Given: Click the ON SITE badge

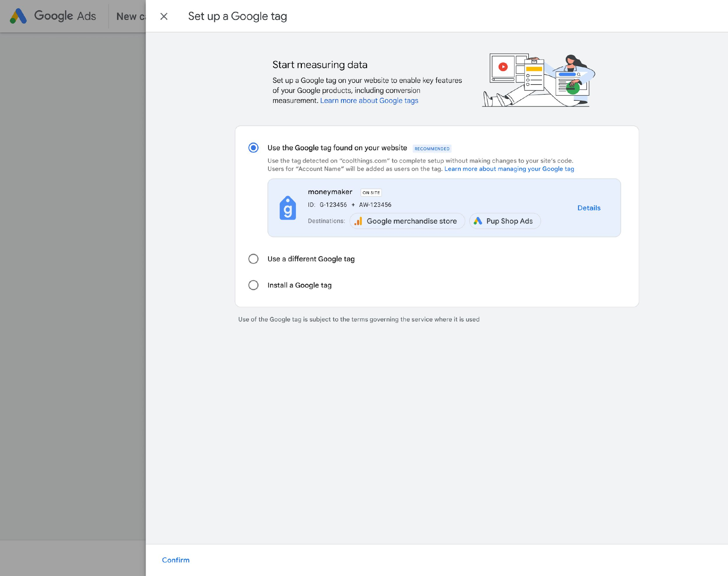Looking at the screenshot, I should pos(371,193).
